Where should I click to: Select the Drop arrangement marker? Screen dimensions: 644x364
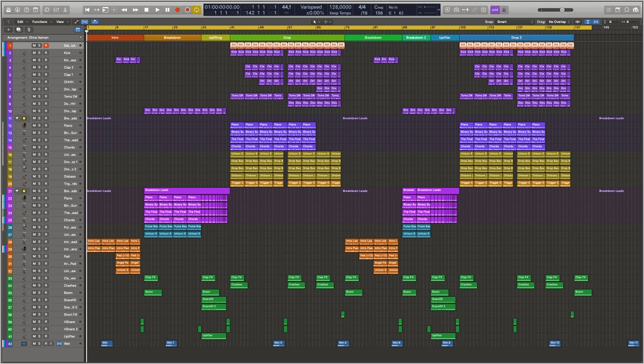pos(287,38)
